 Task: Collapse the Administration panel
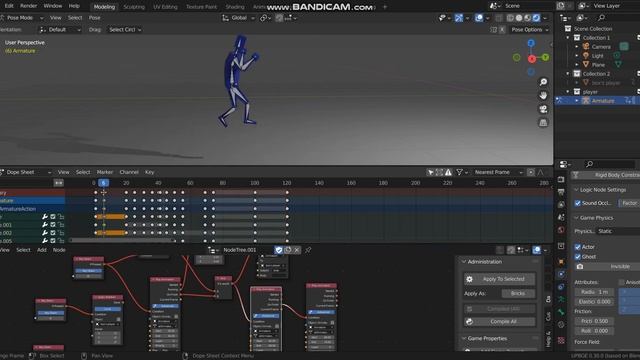[x=464, y=262]
